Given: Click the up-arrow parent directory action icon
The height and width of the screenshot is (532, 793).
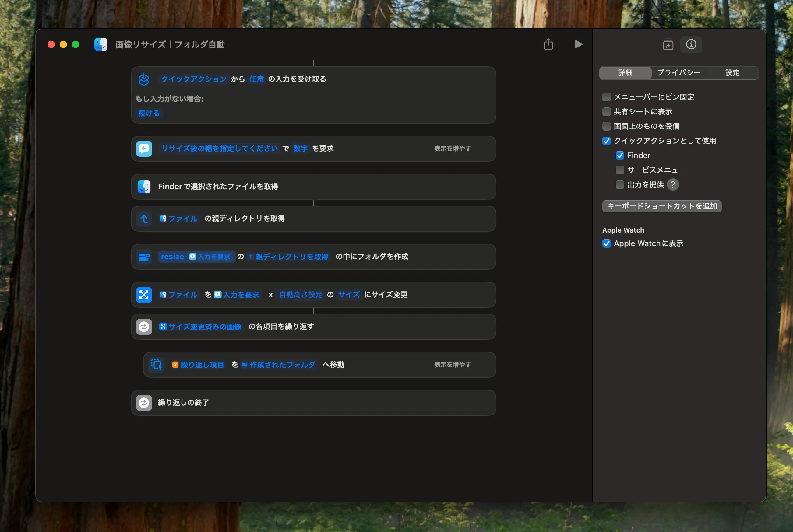Looking at the screenshot, I should pos(144,219).
